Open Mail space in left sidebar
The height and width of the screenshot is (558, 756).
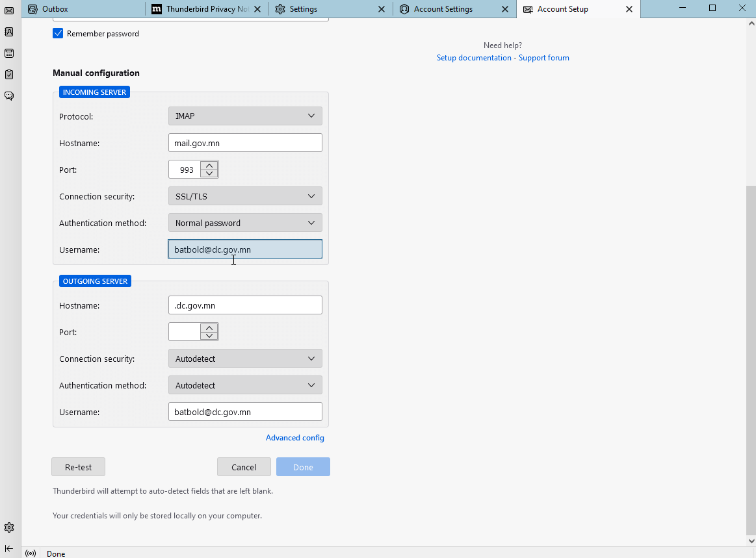click(x=9, y=10)
